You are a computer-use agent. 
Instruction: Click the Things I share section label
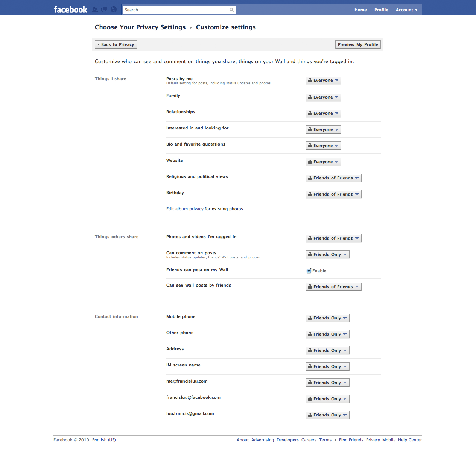coord(110,79)
